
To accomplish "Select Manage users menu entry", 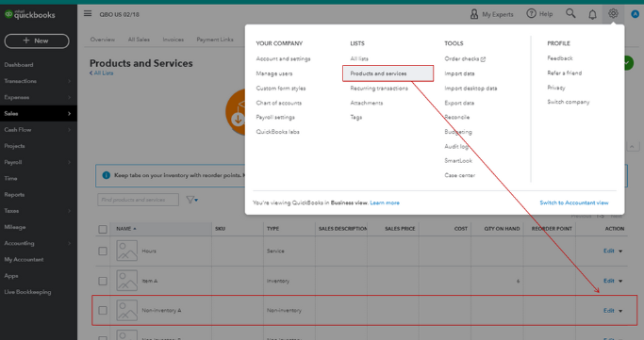I will click(274, 73).
